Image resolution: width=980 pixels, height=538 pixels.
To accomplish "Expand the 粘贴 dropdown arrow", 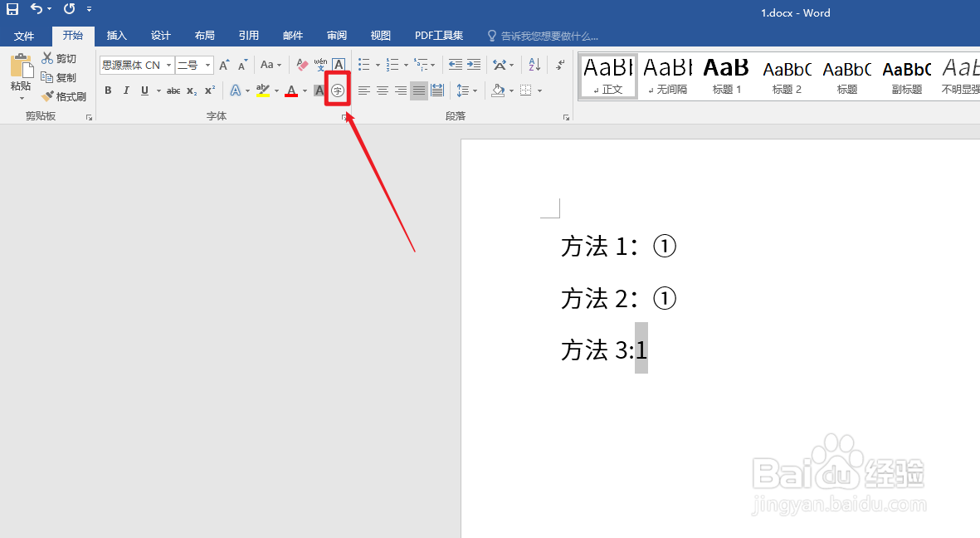I will pyautogui.click(x=22, y=98).
